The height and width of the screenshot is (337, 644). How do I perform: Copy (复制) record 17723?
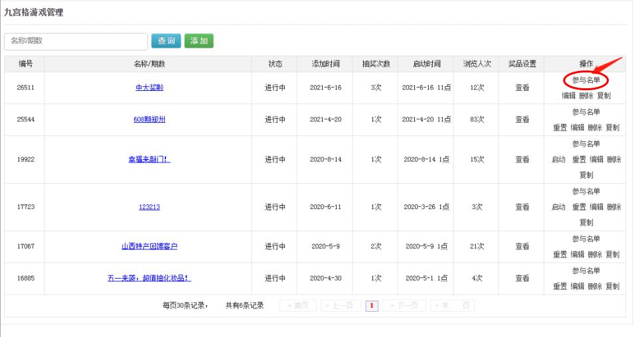point(586,222)
